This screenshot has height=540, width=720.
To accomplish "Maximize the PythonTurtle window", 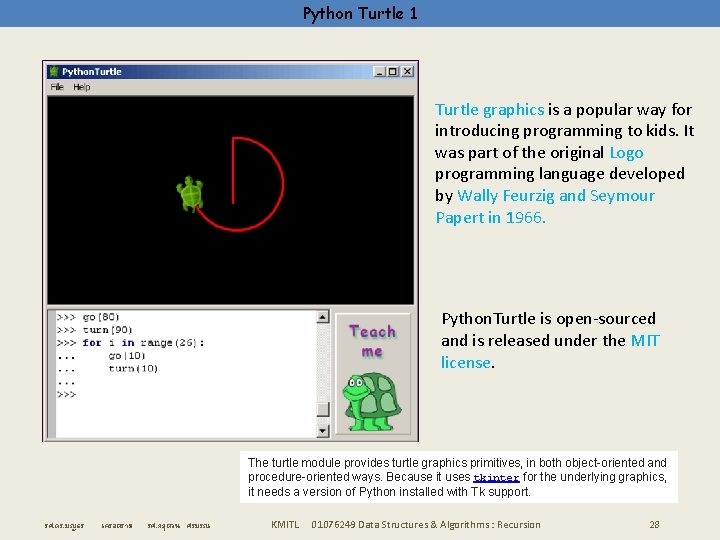I will click(393, 72).
